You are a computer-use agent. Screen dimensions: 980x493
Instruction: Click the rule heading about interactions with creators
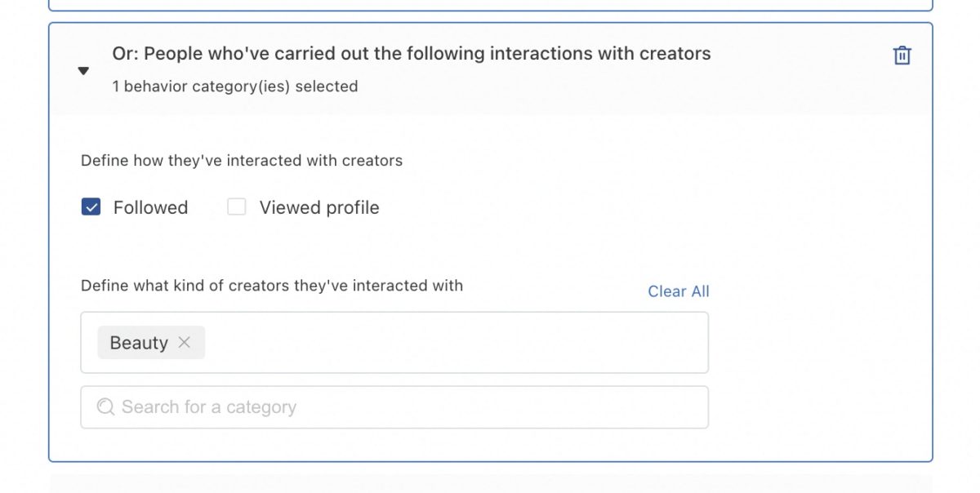coord(412,54)
